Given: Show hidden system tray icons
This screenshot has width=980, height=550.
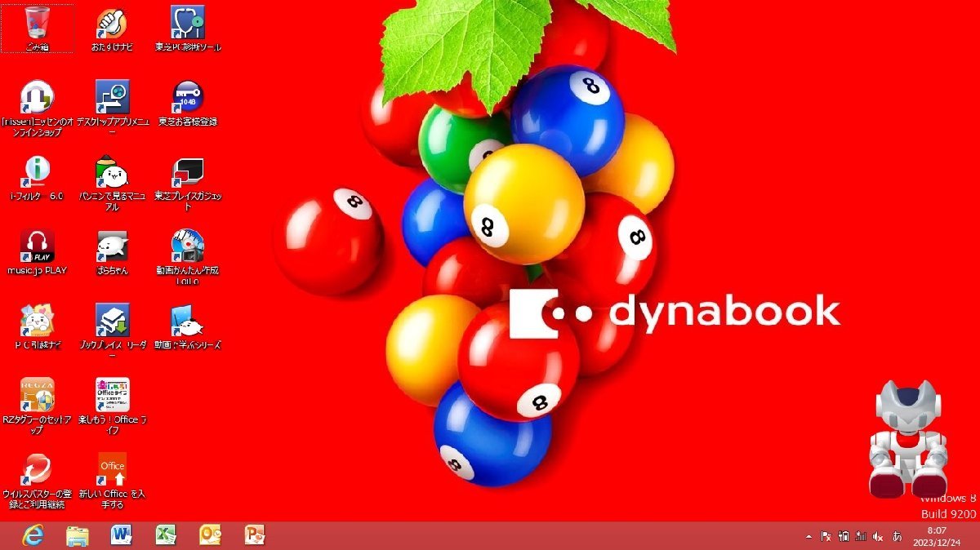Looking at the screenshot, I should pos(808,537).
